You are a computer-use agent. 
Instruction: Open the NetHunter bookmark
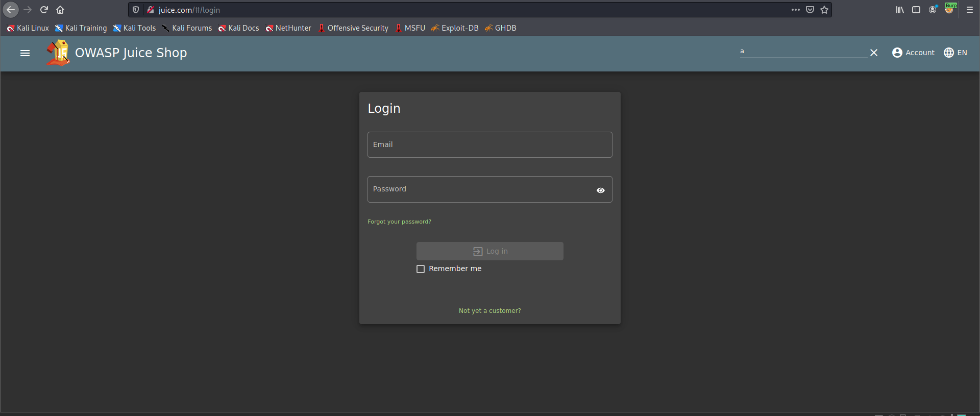[288, 28]
